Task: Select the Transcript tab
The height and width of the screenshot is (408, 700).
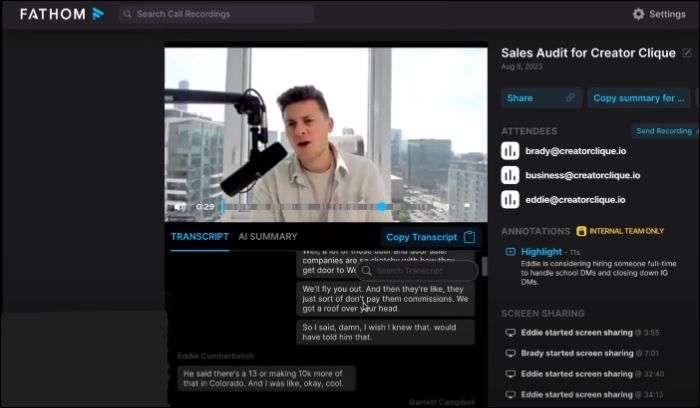Action: tap(200, 237)
